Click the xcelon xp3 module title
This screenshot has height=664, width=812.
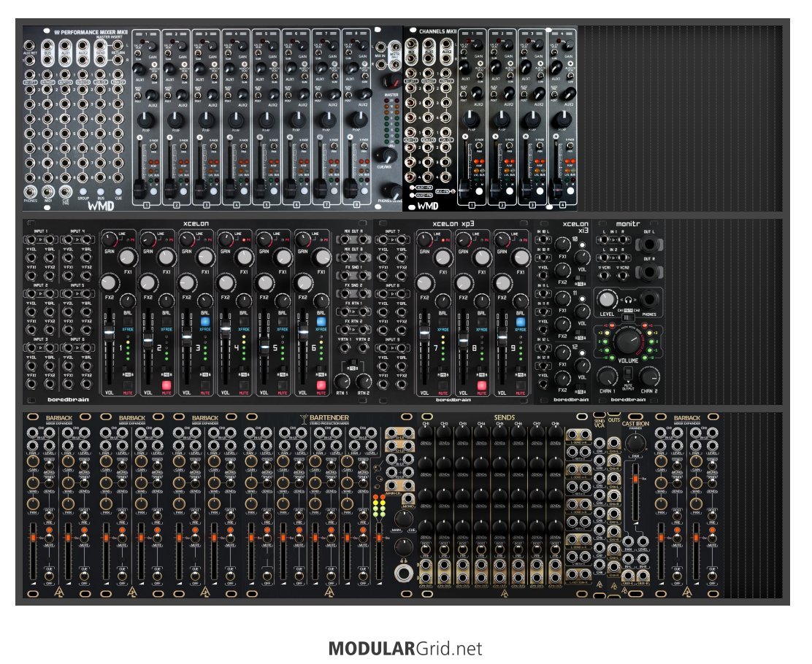click(x=453, y=223)
